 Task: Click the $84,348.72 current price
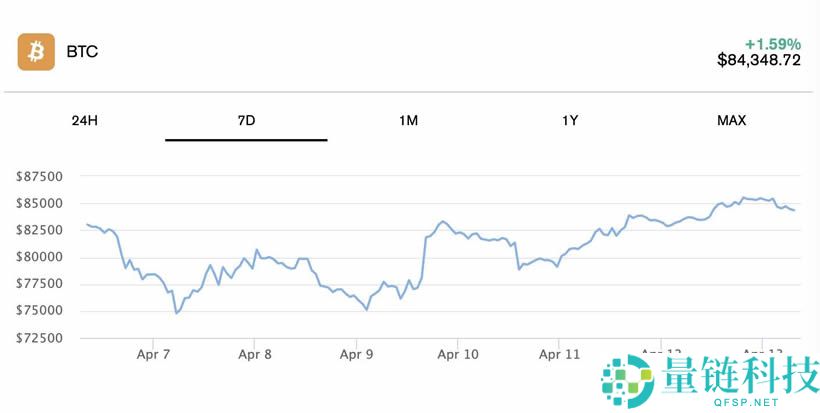coord(759,60)
